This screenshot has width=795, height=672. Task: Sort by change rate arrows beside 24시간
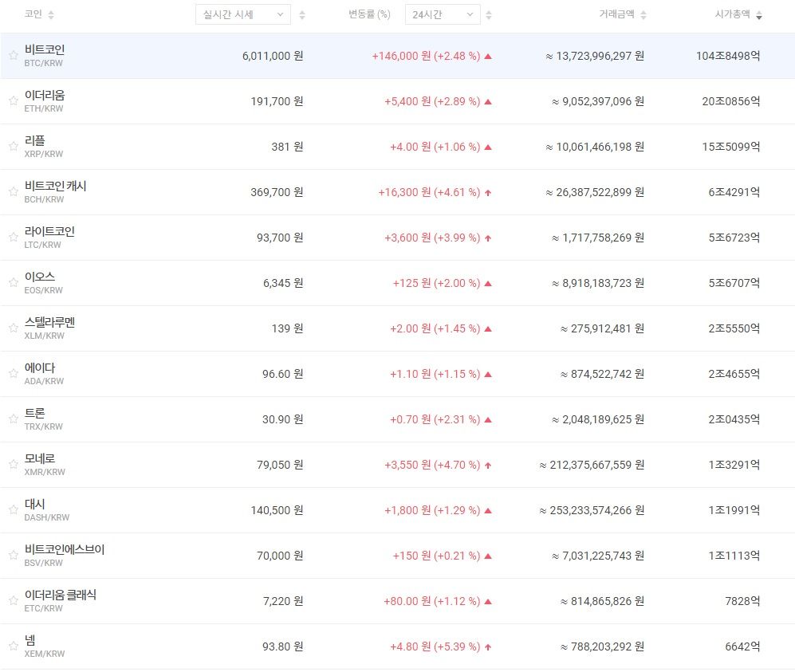point(489,15)
